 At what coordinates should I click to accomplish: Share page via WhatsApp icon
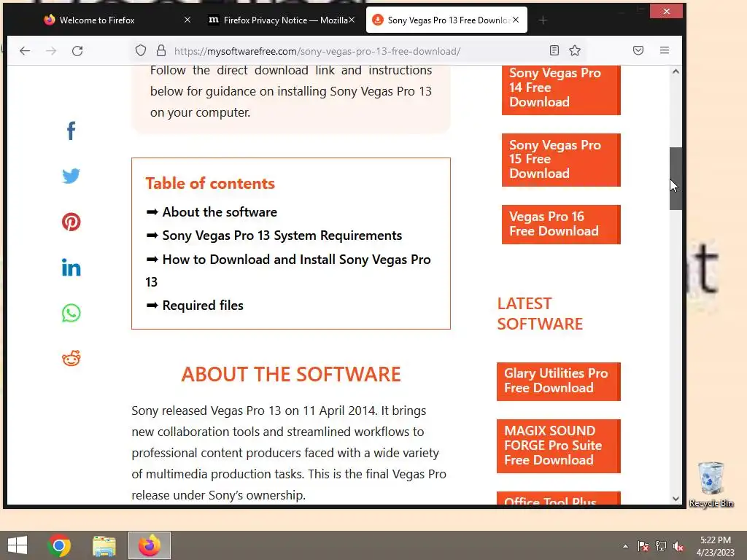point(71,313)
